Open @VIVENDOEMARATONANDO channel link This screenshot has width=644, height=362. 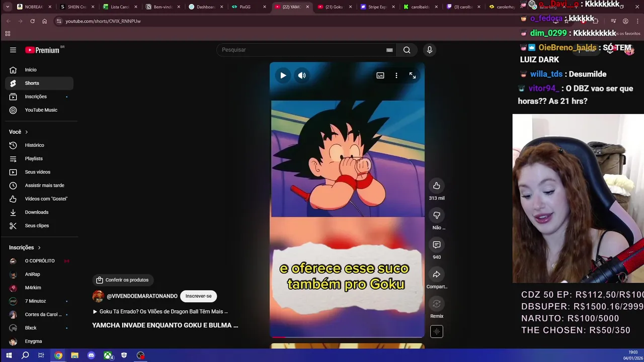(x=142, y=297)
